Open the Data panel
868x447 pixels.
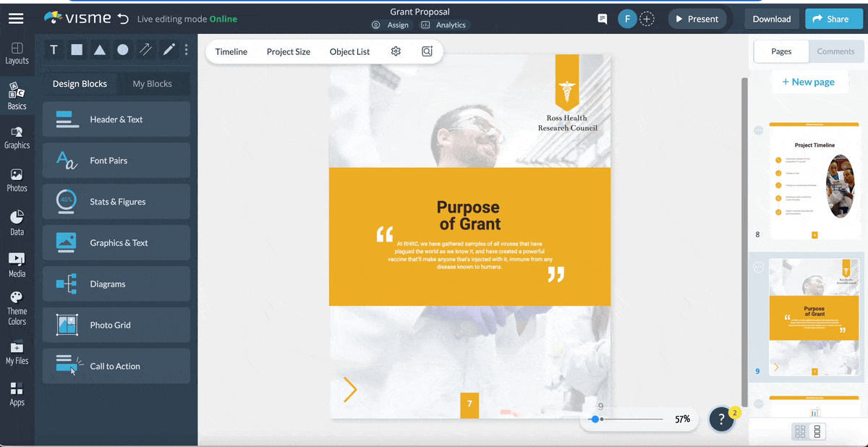[x=17, y=221]
